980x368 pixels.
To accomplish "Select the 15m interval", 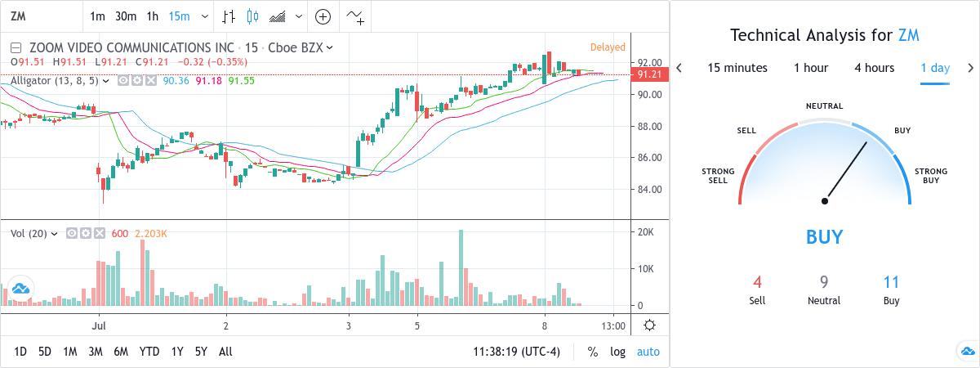I will (x=179, y=16).
